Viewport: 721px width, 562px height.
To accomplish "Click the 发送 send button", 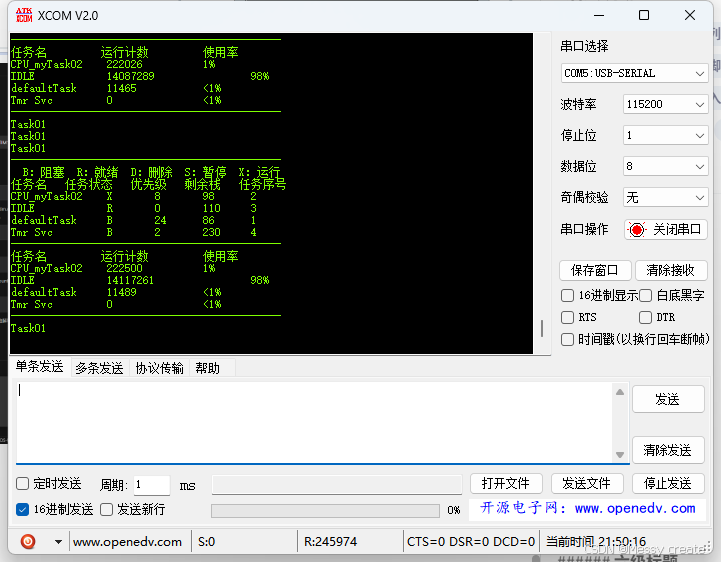I will pos(668,399).
